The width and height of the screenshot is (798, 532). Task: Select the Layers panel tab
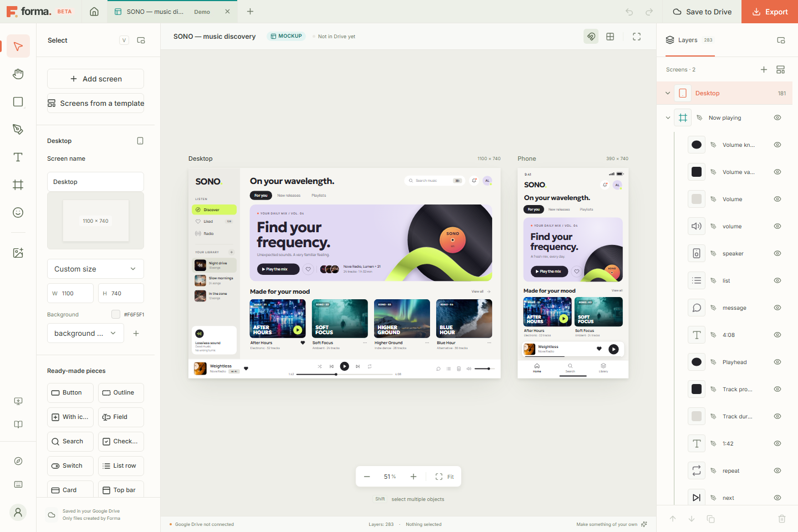(x=690, y=40)
